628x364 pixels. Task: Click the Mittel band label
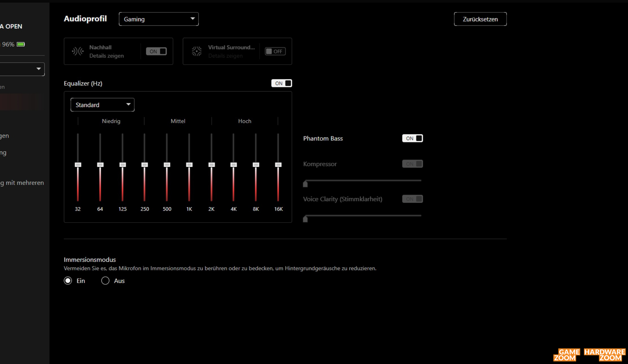(x=178, y=121)
